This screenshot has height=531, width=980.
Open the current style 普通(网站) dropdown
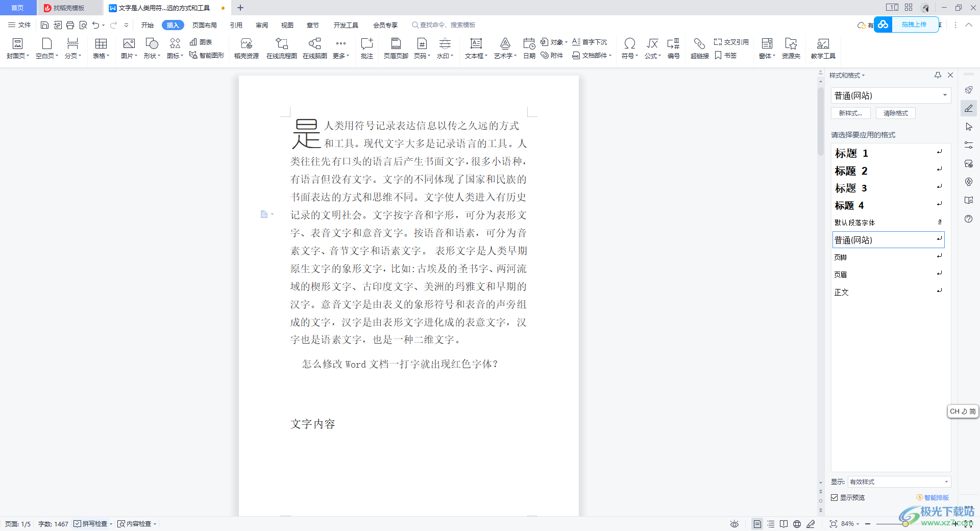tap(945, 95)
